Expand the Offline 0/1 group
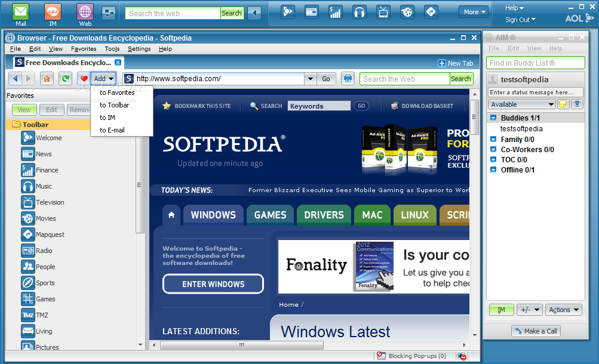This screenshot has height=364, width=599. 493,169
